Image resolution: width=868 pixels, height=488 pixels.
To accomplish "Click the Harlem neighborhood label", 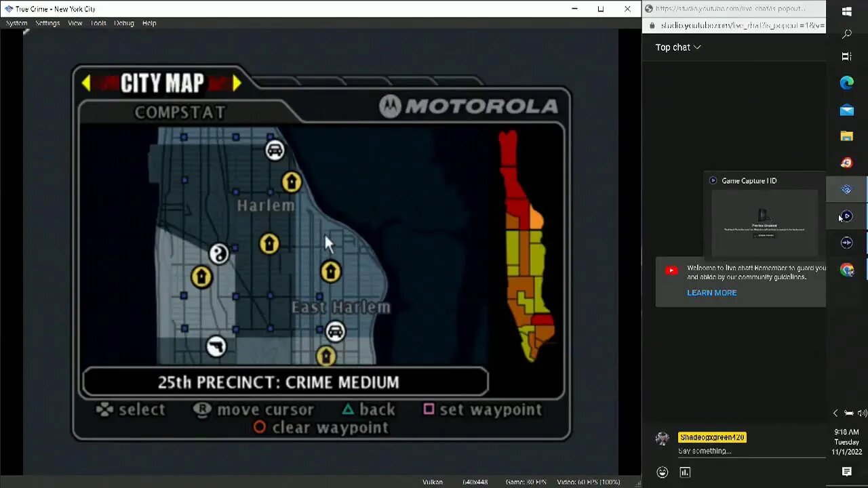I will [x=266, y=205].
